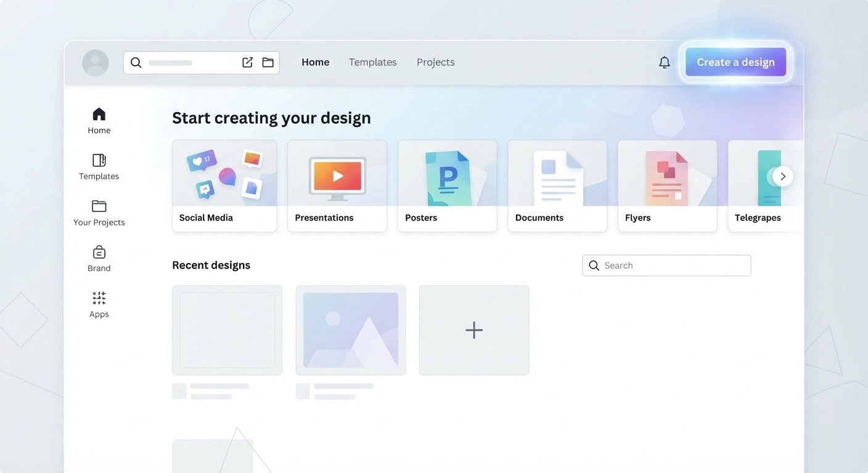868x473 pixels.
Task: Click the open-in-new-window icon in search bar
Action: pos(247,62)
